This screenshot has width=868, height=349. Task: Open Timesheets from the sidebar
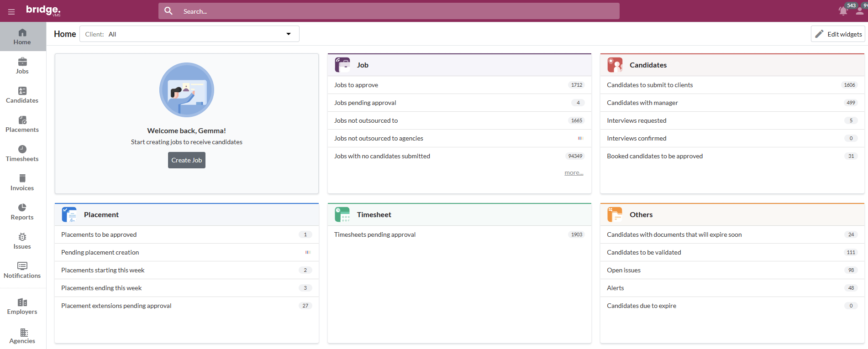22,153
